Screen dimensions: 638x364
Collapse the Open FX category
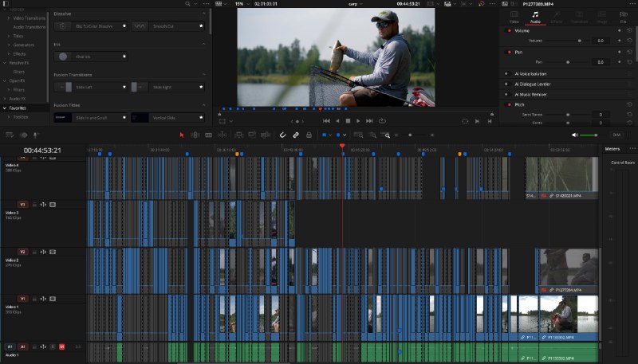(x=5, y=80)
